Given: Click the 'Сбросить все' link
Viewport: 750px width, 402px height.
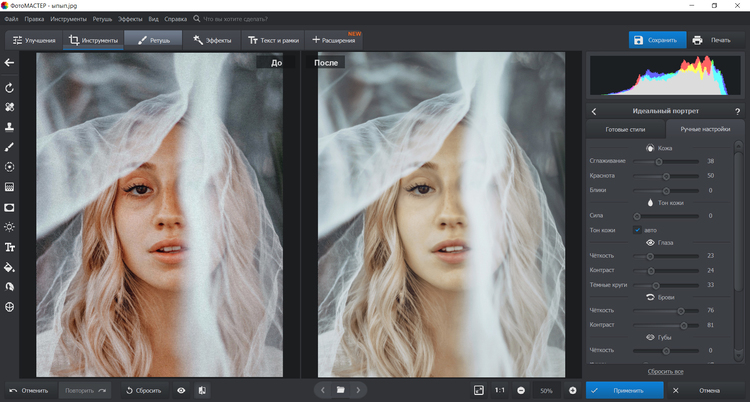Looking at the screenshot, I should (x=666, y=371).
